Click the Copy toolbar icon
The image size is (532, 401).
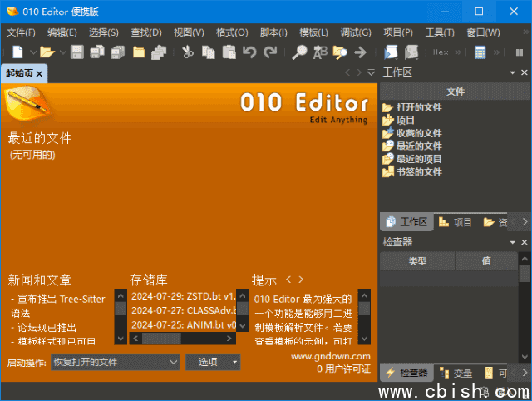coord(209,52)
